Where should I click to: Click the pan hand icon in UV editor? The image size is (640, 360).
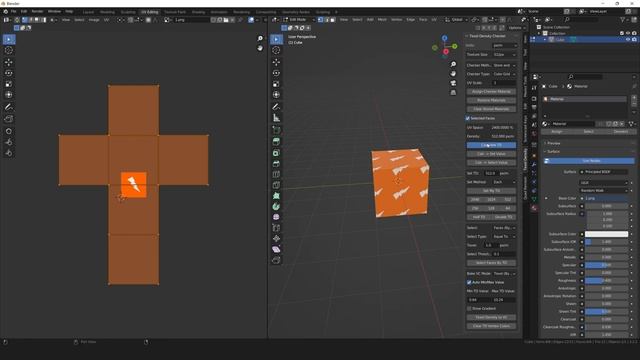tap(260, 48)
